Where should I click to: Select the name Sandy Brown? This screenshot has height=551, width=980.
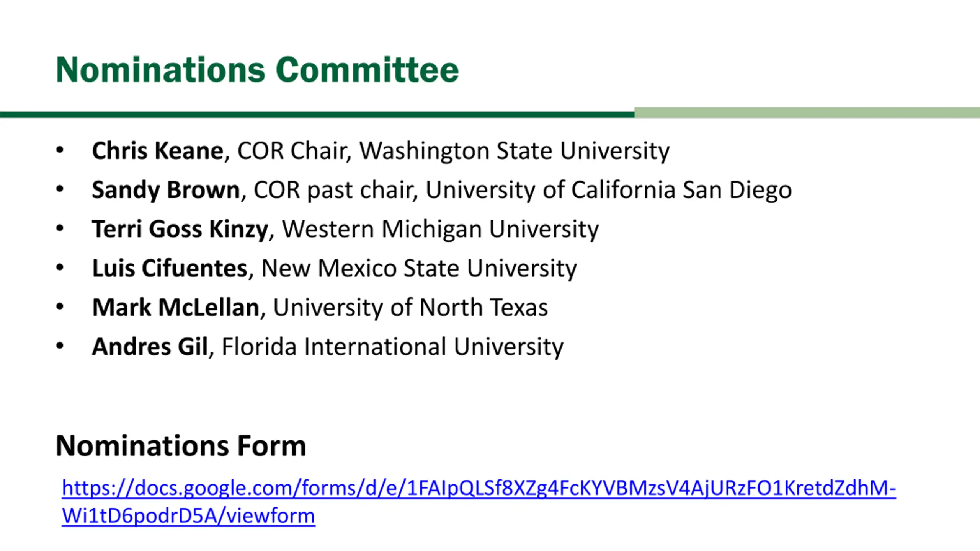pos(166,190)
